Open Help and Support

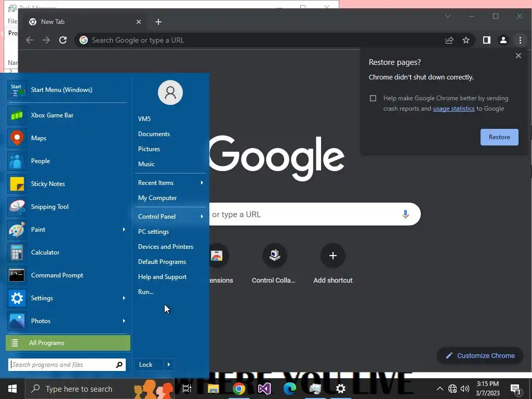pyautogui.click(x=162, y=277)
